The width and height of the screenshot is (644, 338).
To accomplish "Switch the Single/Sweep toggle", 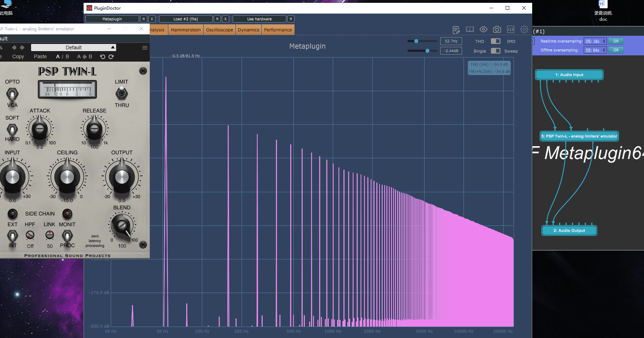I will [x=495, y=51].
